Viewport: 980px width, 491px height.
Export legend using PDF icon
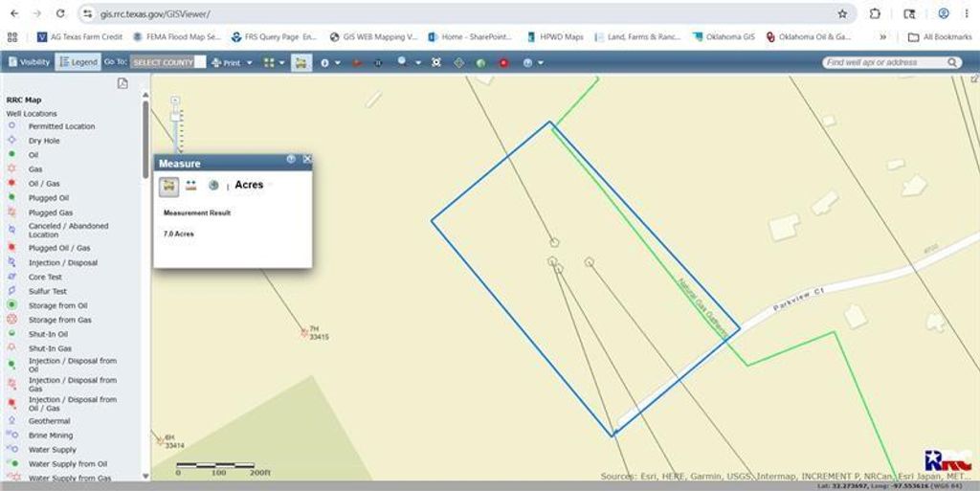(122, 83)
